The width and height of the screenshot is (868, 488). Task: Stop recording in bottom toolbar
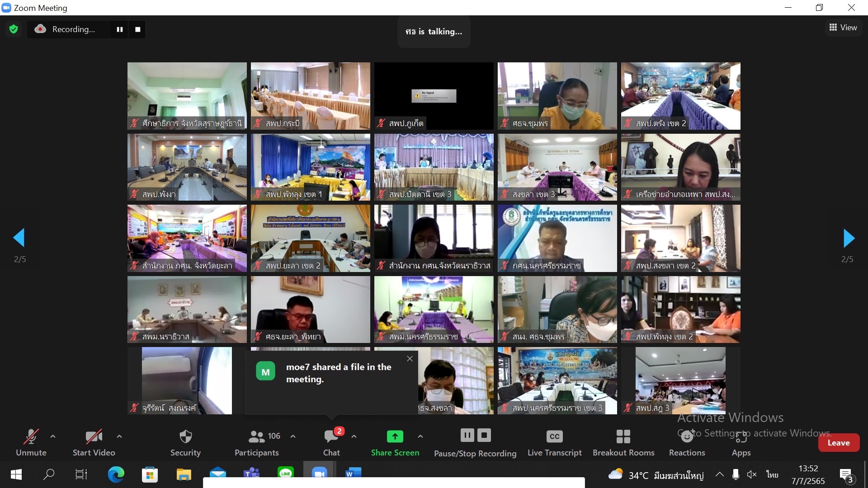click(x=484, y=435)
